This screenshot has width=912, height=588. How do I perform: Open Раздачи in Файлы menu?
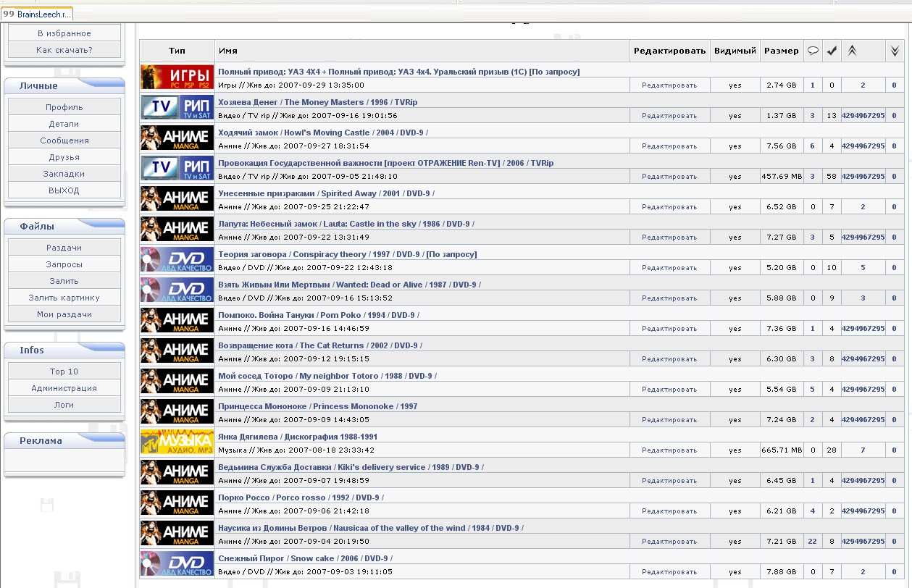tap(64, 248)
